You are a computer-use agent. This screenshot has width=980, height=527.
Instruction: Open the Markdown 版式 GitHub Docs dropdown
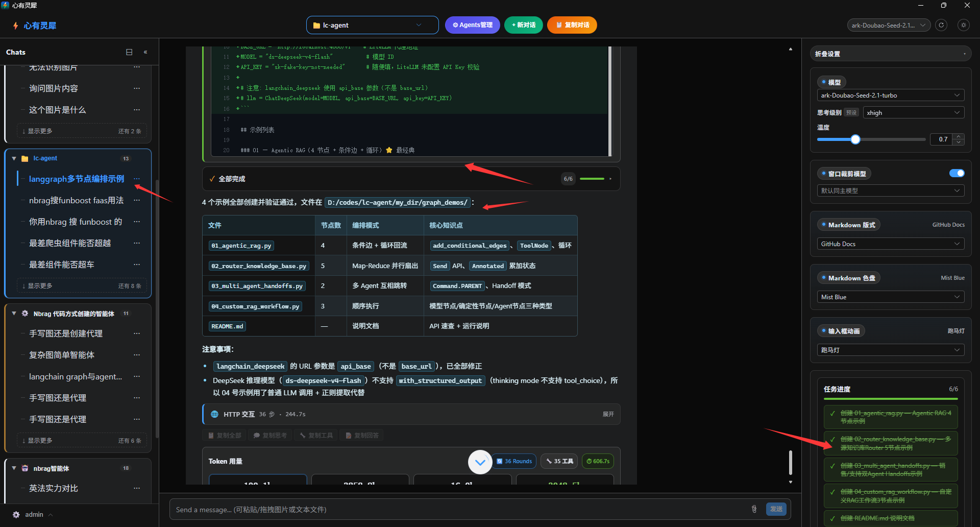[890, 244]
